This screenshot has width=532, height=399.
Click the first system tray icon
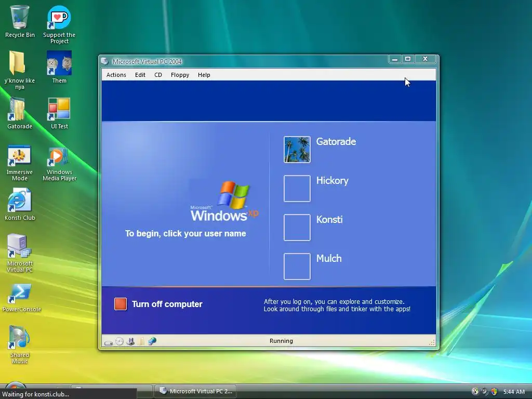click(475, 392)
